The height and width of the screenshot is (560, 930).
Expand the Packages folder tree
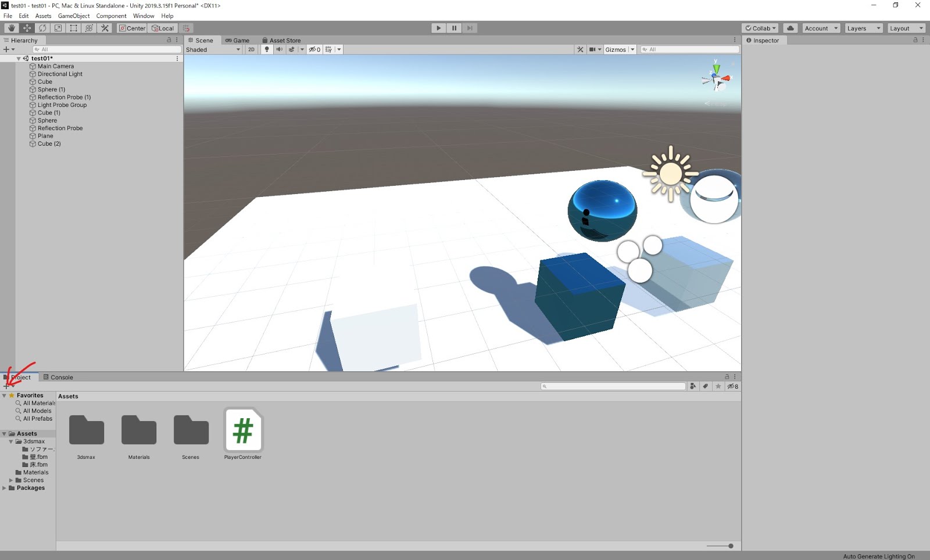[4, 488]
